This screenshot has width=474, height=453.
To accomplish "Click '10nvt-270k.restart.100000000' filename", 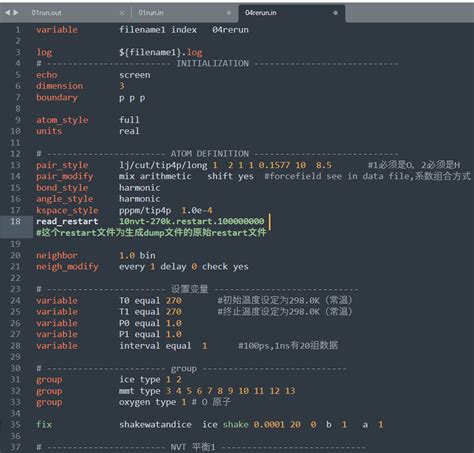I will tap(192, 221).
